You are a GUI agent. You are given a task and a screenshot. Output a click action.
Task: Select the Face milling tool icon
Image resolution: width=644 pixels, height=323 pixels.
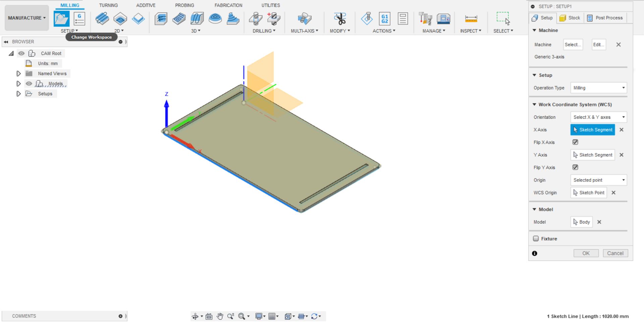[138, 19]
